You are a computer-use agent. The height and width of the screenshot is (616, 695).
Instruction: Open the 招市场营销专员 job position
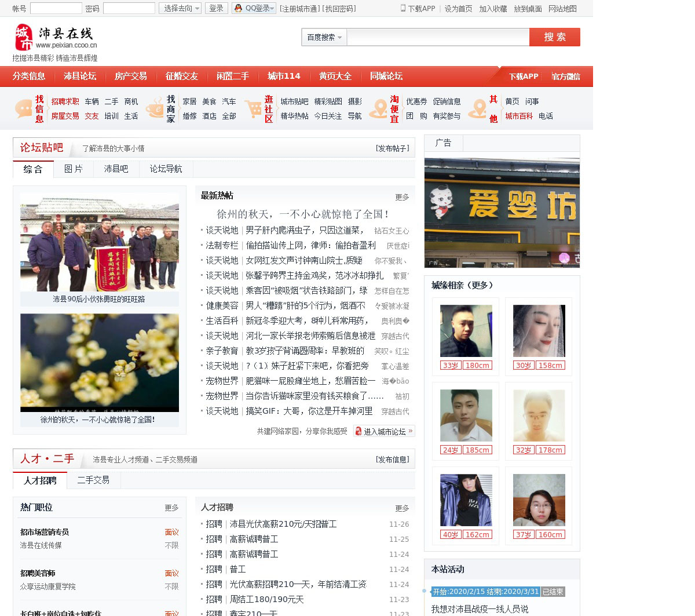45,532
